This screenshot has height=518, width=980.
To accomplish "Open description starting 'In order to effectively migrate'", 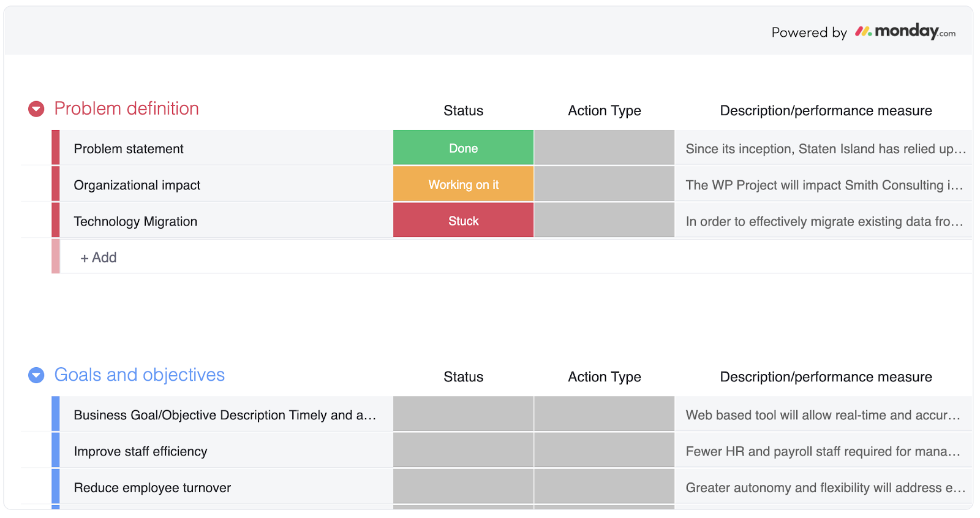I will pos(824,221).
